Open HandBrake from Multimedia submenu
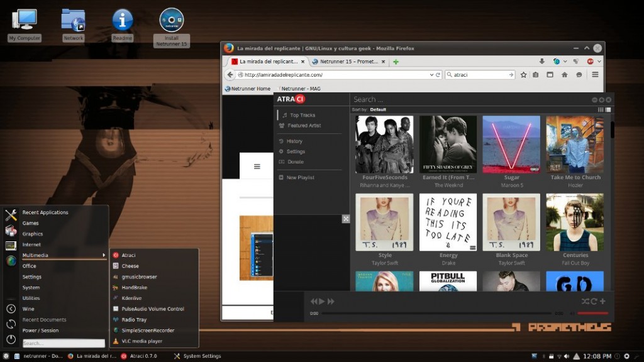Screen dimensions: 644x362 pyautogui.click(x=134, y=288)
